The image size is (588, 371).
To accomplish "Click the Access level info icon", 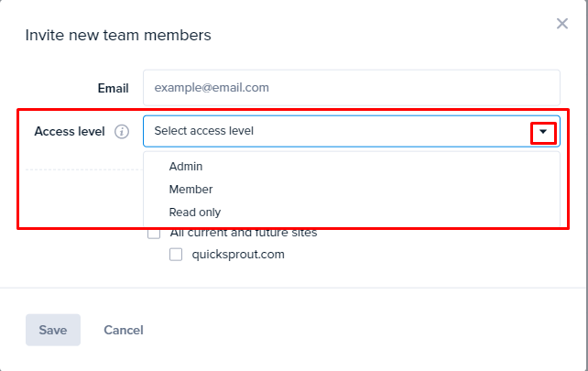I will (x=122, y=132).
